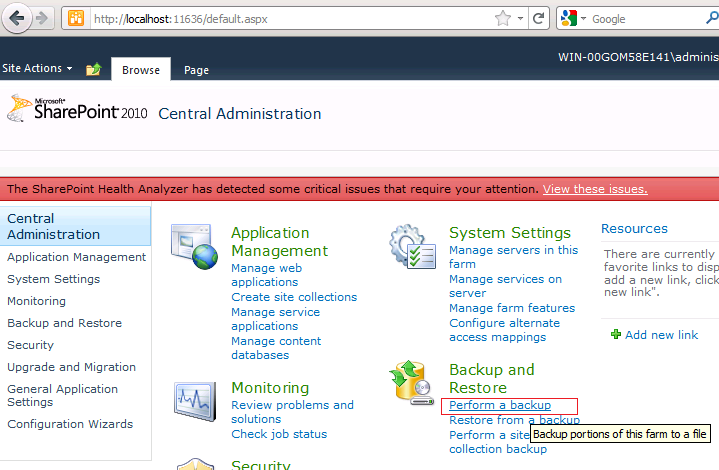The image size is (719, 470).
Task: Click Manage services on server link
Action: [x=505, y=286]
